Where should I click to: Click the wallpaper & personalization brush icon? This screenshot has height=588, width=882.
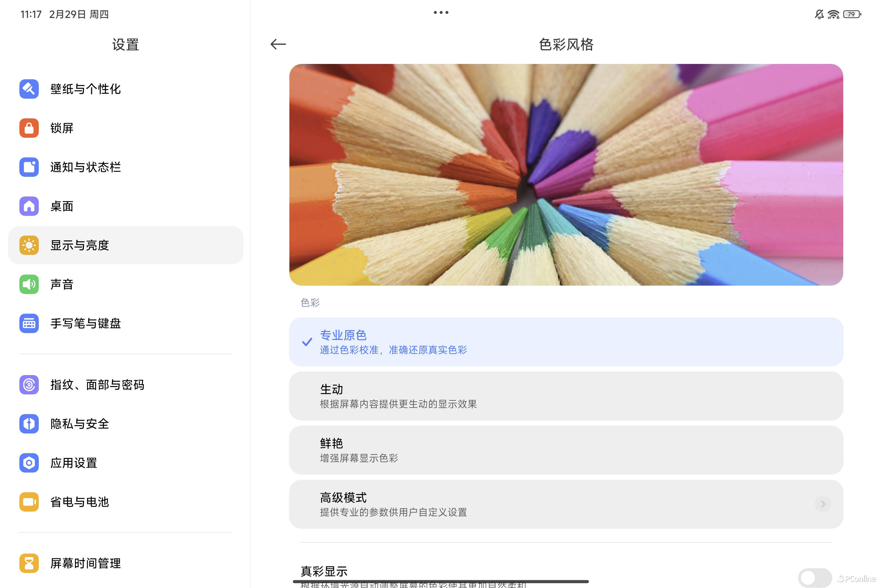click(x=29, y=89)
